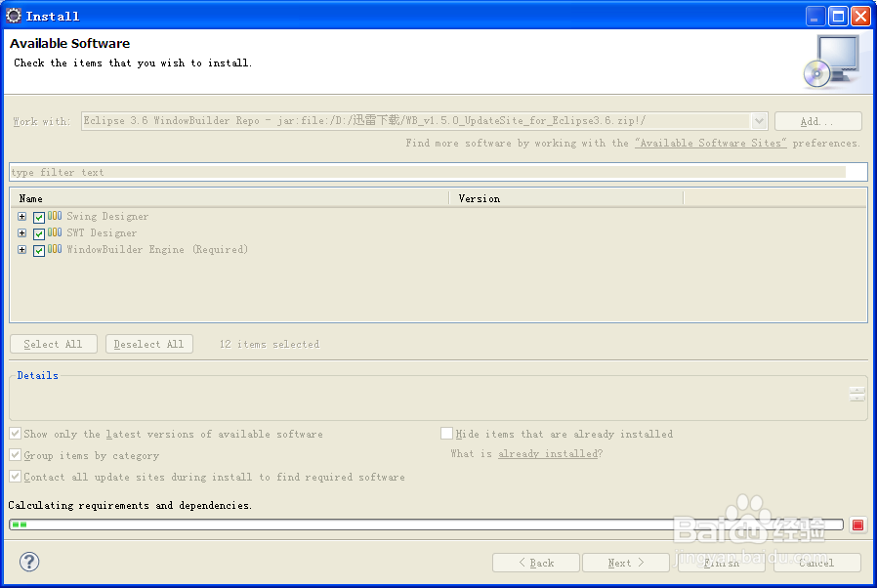The height and width of the screenshot is (588, 877).
Task: Click the Swing Designer category icon
Action: tap(55, 216)
